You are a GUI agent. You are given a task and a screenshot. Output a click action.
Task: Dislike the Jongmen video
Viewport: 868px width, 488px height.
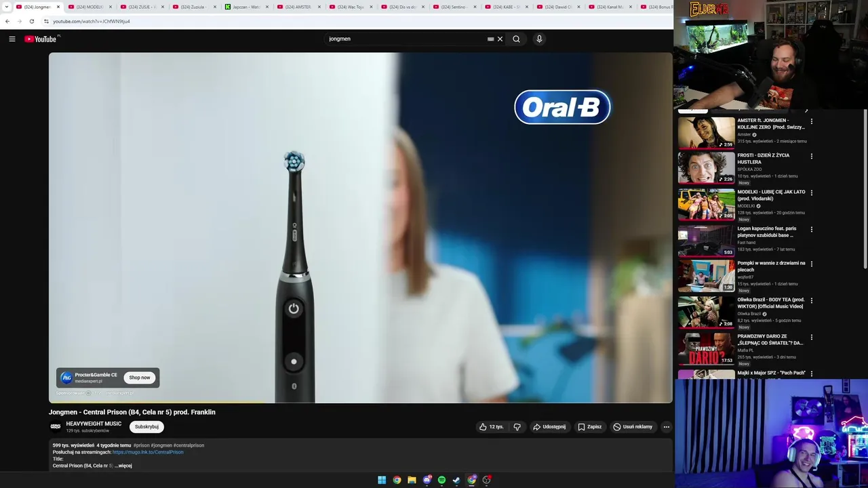coord(517,427)
